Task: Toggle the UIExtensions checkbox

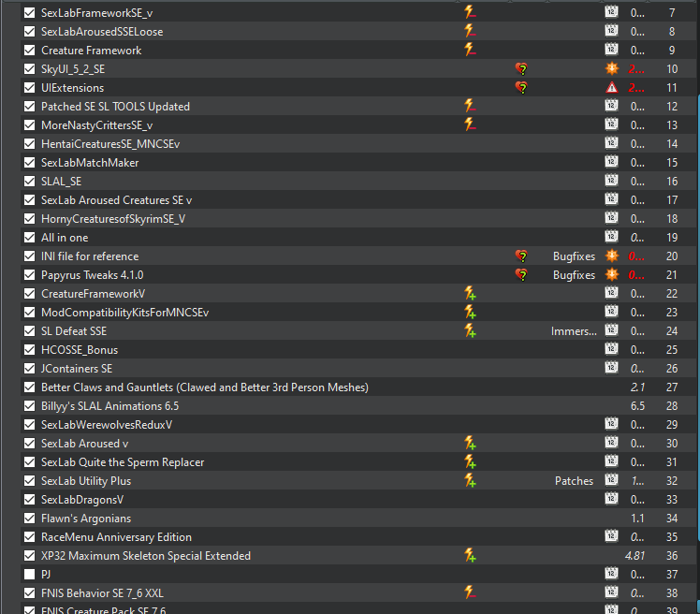Action: (x=29, y=88)
